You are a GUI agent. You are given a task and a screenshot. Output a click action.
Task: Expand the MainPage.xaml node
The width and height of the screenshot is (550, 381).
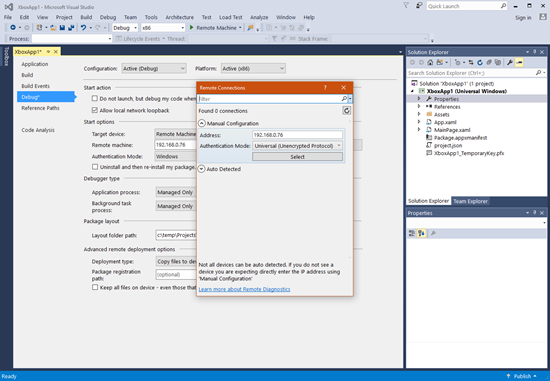[x=419, y=129]
